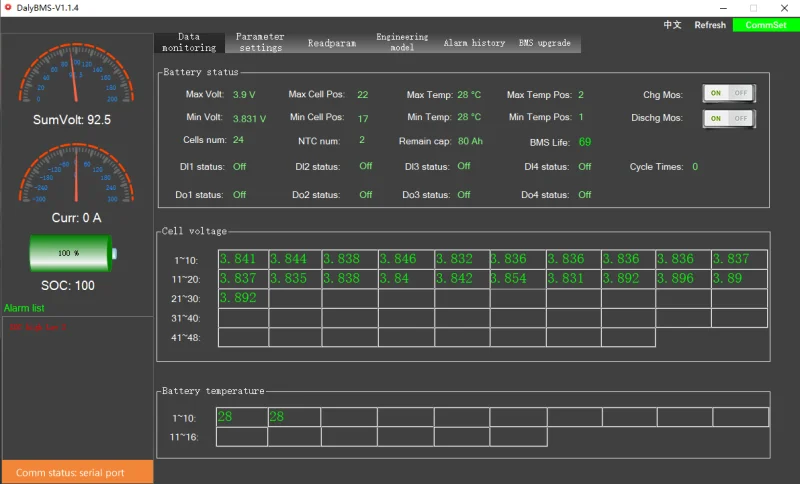Toggle the Dischg Mos switch
Screen dimensions: 800x484
(728, 118)
